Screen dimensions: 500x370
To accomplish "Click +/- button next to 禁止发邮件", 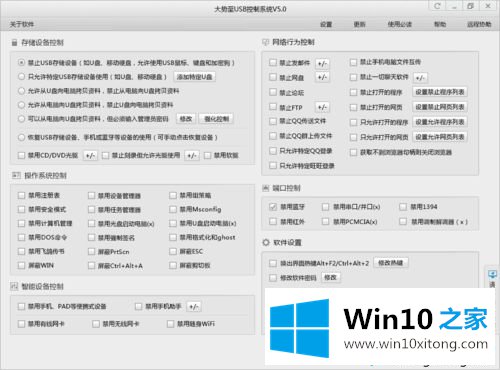I will coord(322,63).
